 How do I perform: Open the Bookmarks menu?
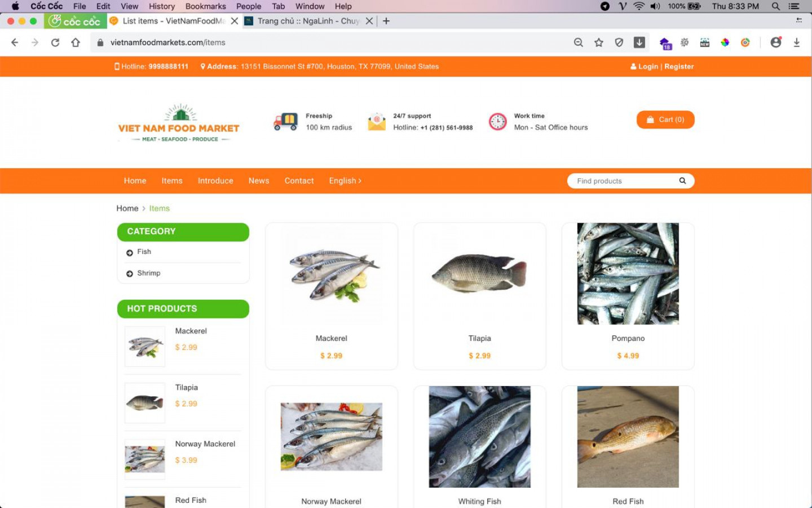point(206,6)
